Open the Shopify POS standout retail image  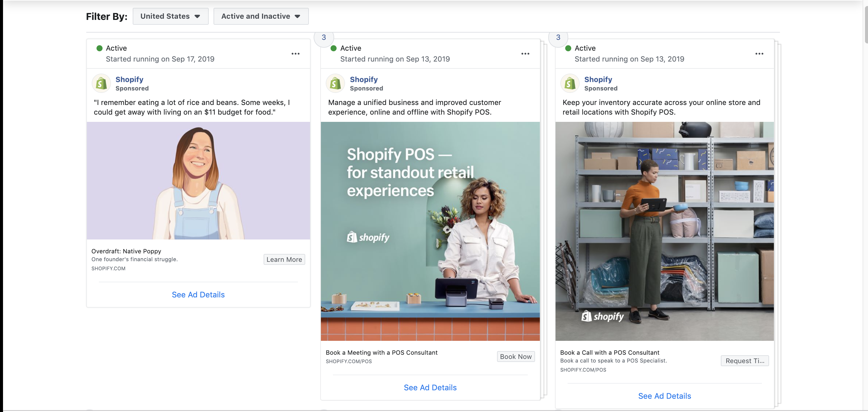[x=430, y=231]
